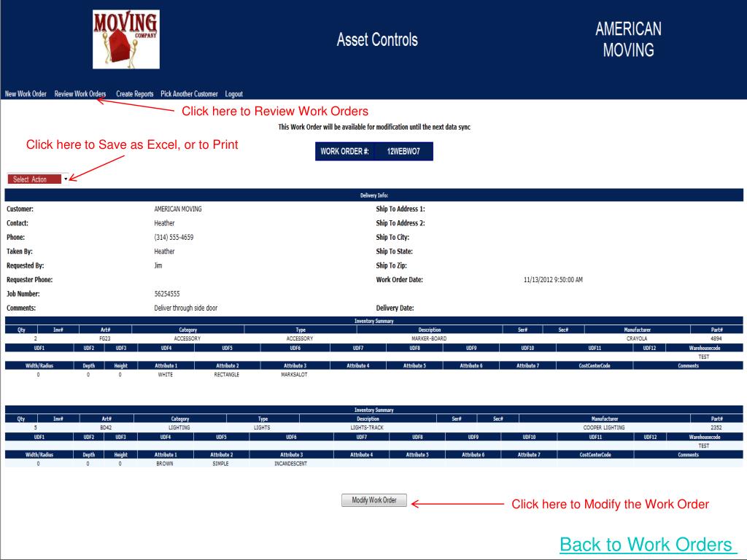This screenshot has width=747, height=560.
Task: Open Review Work Orders menu item
Action: pos(80,94)
